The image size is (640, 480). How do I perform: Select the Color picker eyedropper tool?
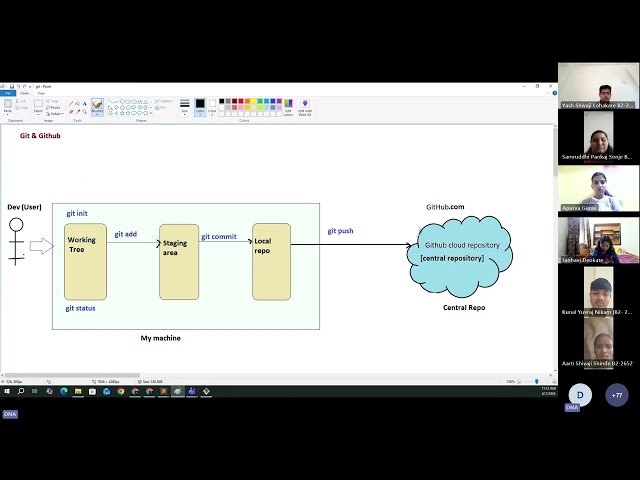[x=78, y=111]
